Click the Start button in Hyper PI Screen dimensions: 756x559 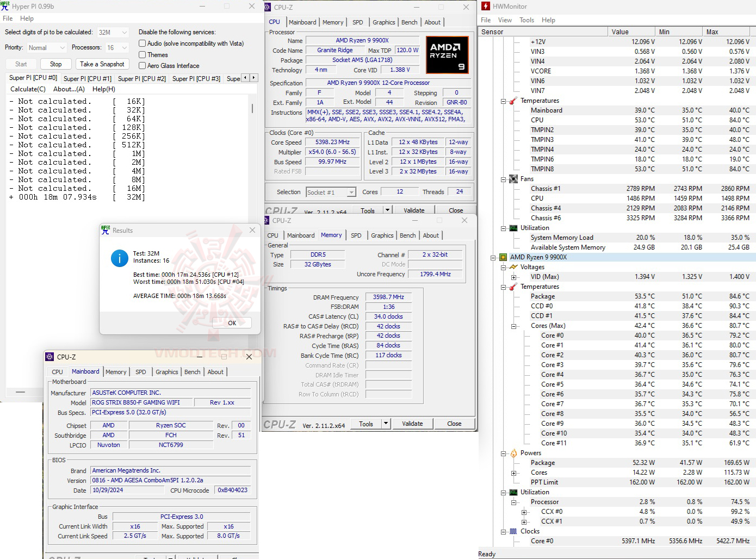pyautogui.click(x=20, y=64)
